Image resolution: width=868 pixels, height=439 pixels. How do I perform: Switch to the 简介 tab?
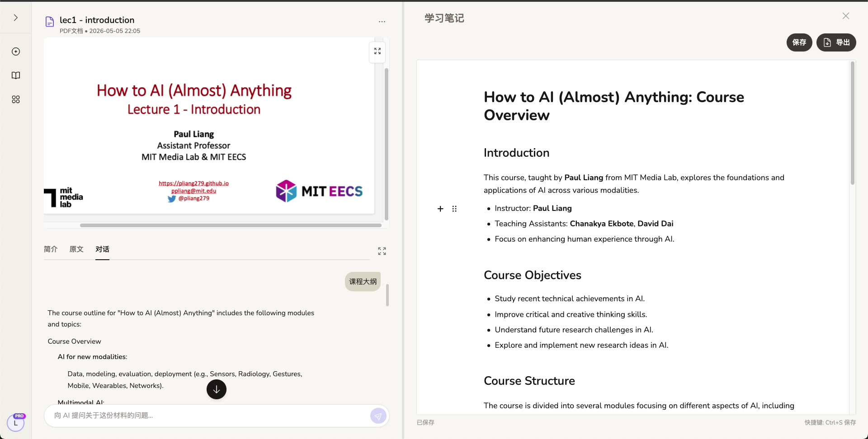[x=51, y=249]
